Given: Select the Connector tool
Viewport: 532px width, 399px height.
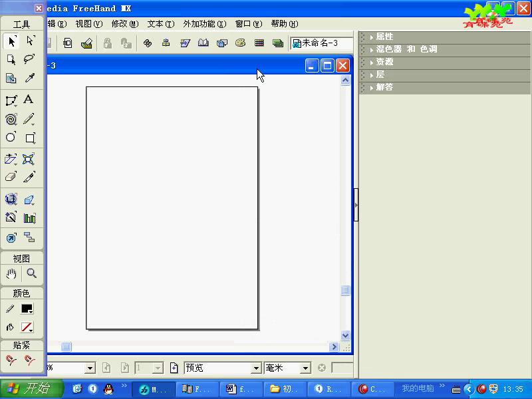Looking at the screenshot, I should tap(29, 237).
